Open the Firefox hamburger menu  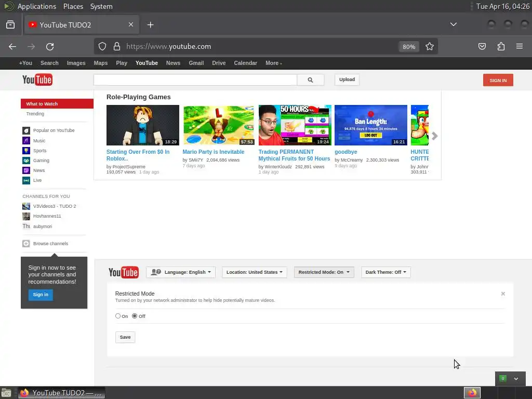click(520, 46)
